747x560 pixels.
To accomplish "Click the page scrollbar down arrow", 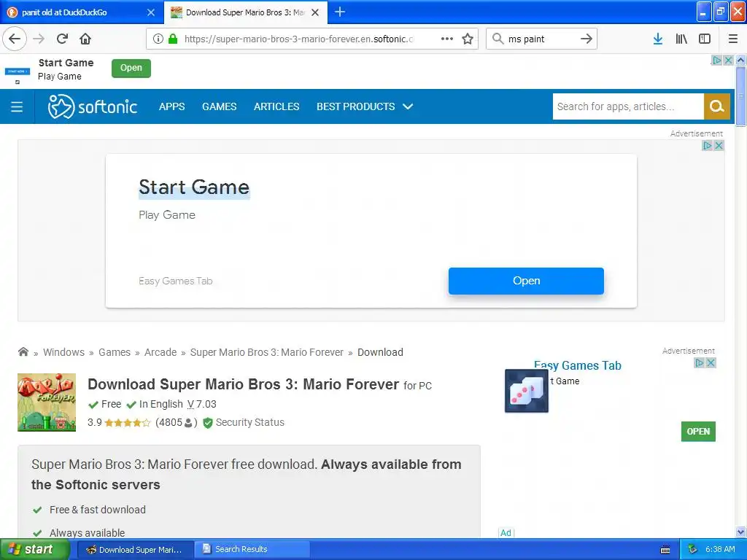I will [x=740, y=532].
